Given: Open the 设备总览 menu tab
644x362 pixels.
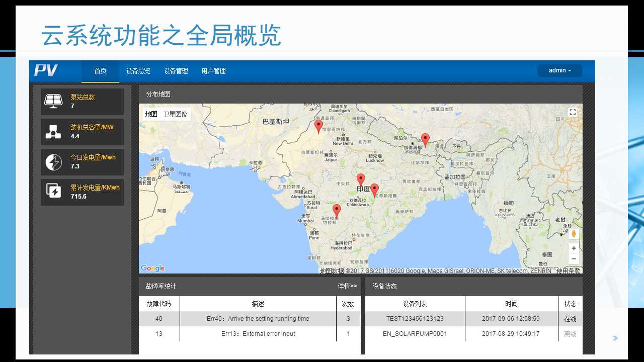Looking at the screenshot, I should (138, 71).
